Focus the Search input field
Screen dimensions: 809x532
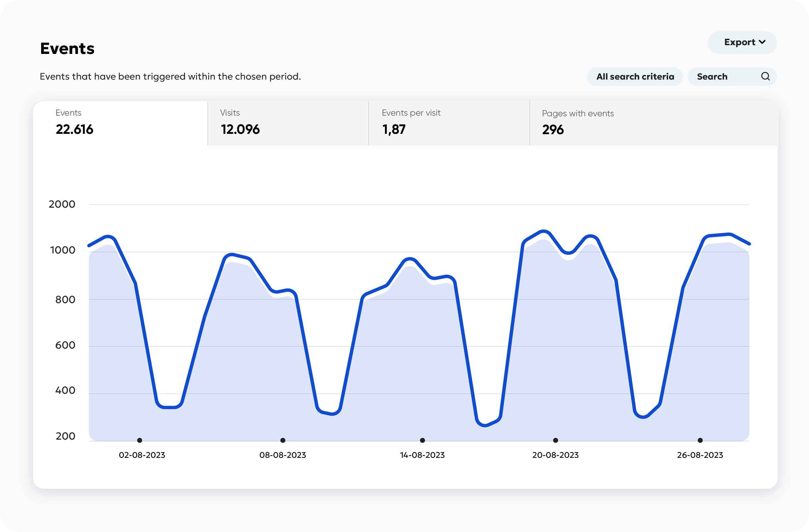pyautogui.click(x=724, y=77)
